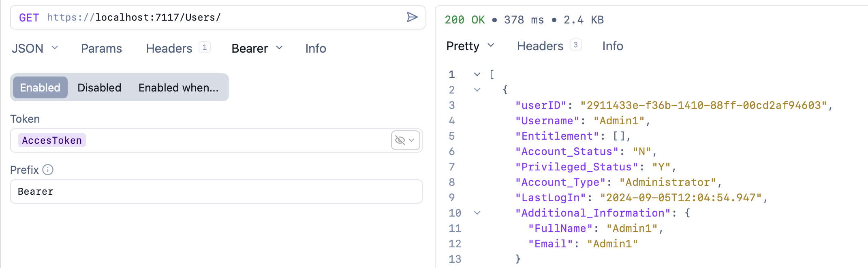868x268 pixels.
Task: Click the GET method label
Action: [x=29, y=17]
